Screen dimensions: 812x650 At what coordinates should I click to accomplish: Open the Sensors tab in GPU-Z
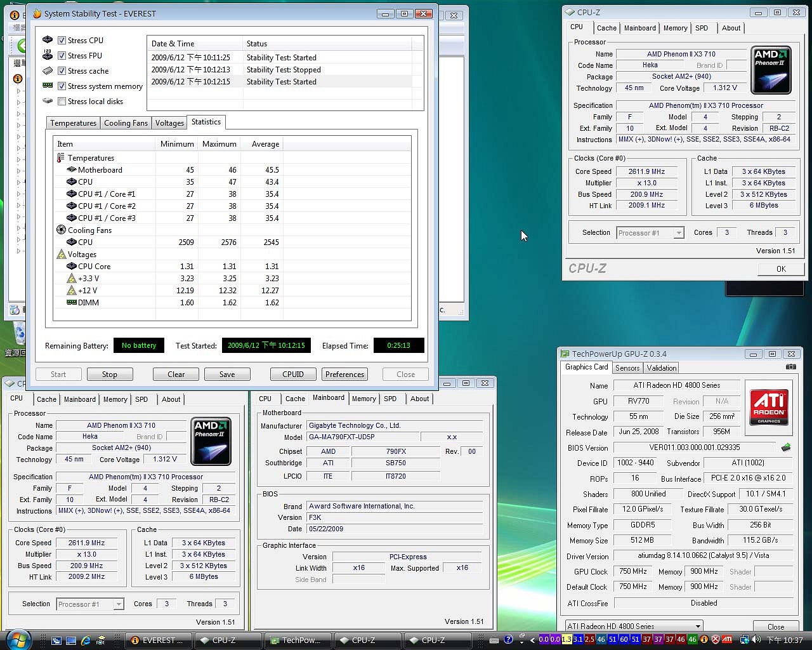click(x=627, y=368)
